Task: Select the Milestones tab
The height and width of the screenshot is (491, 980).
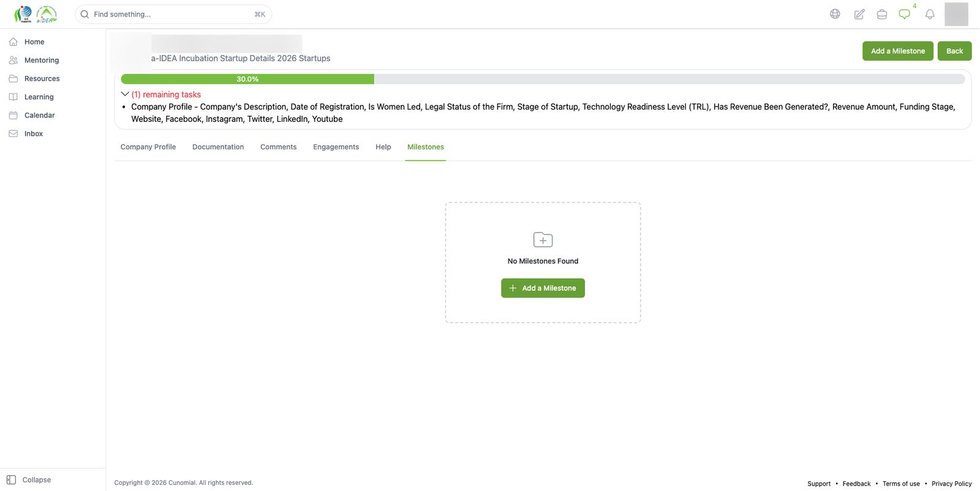Action: [426, 147]
